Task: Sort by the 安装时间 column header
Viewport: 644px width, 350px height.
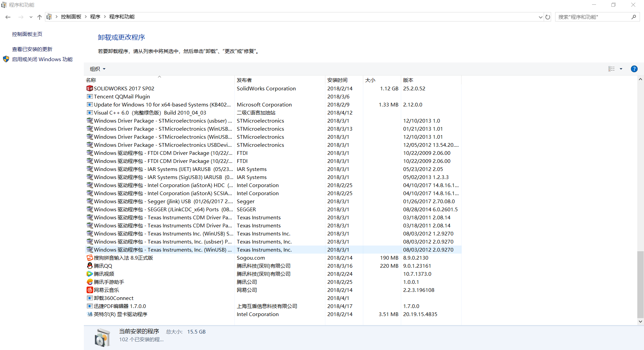Action: 344,80
